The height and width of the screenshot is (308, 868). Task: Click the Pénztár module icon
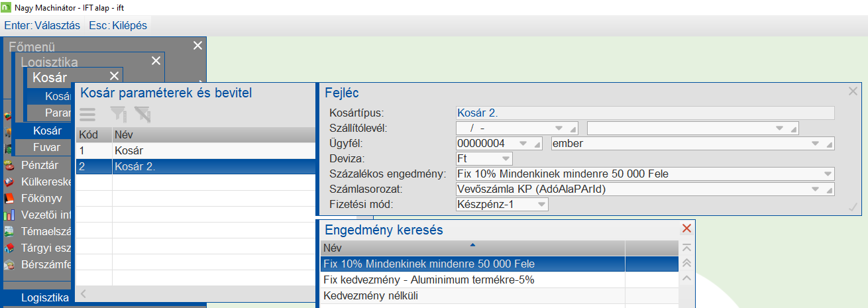(9, 166)
